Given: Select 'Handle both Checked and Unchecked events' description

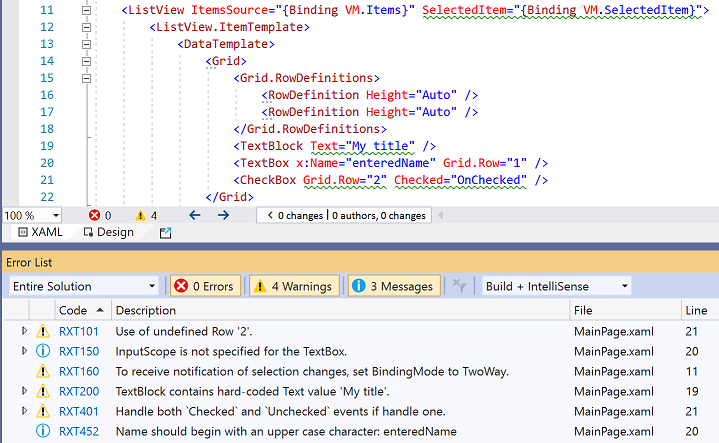Looking at the screenshot, I should click(x=281, y=411).
